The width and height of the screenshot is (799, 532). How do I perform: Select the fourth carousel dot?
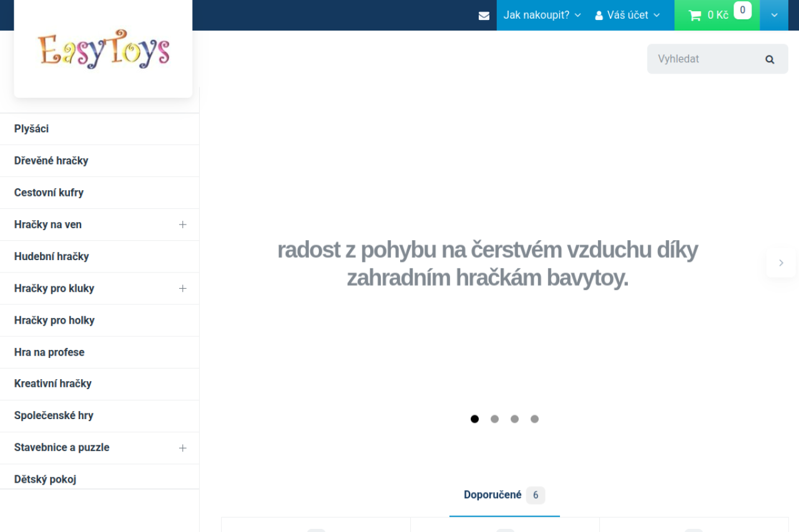[x=534, y=419]
